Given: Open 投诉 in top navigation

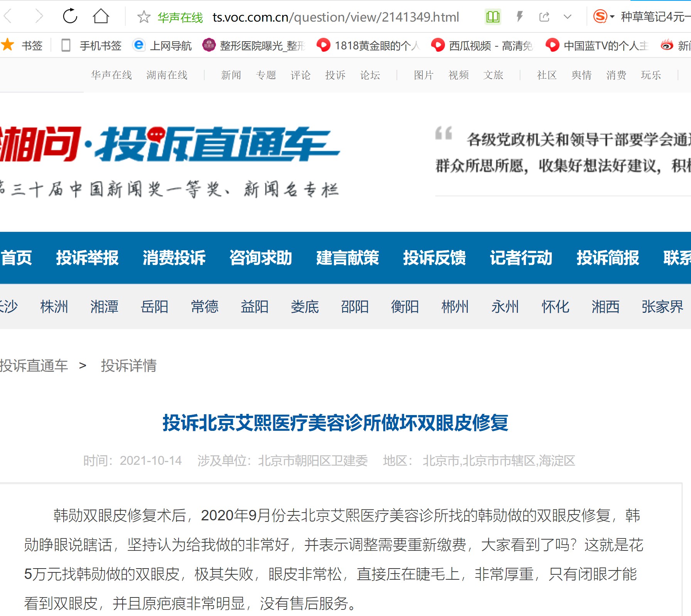Looking at the screenshot, I should 335,75.
